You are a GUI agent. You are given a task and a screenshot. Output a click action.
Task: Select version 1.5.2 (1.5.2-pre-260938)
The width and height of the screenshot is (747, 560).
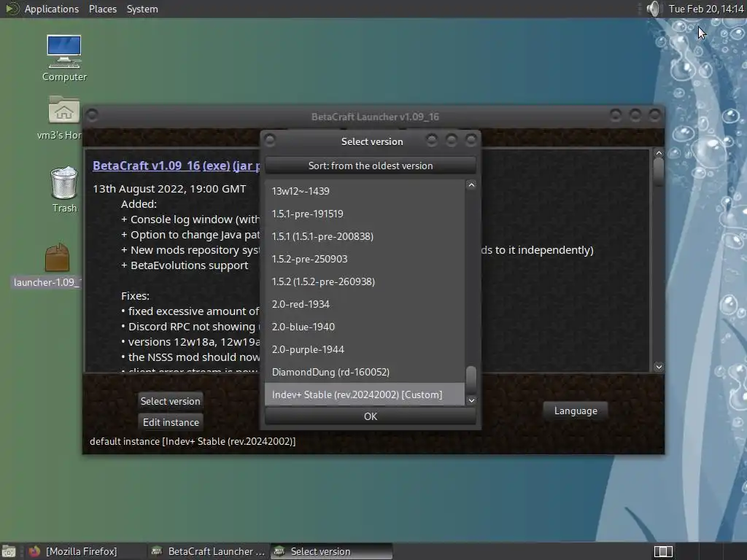[x=365, y=281]
